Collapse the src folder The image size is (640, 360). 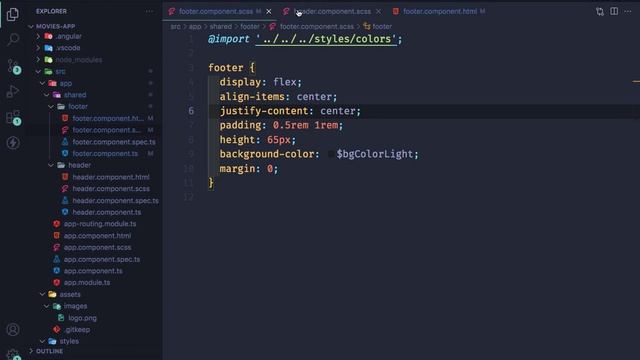pos(60,71)
